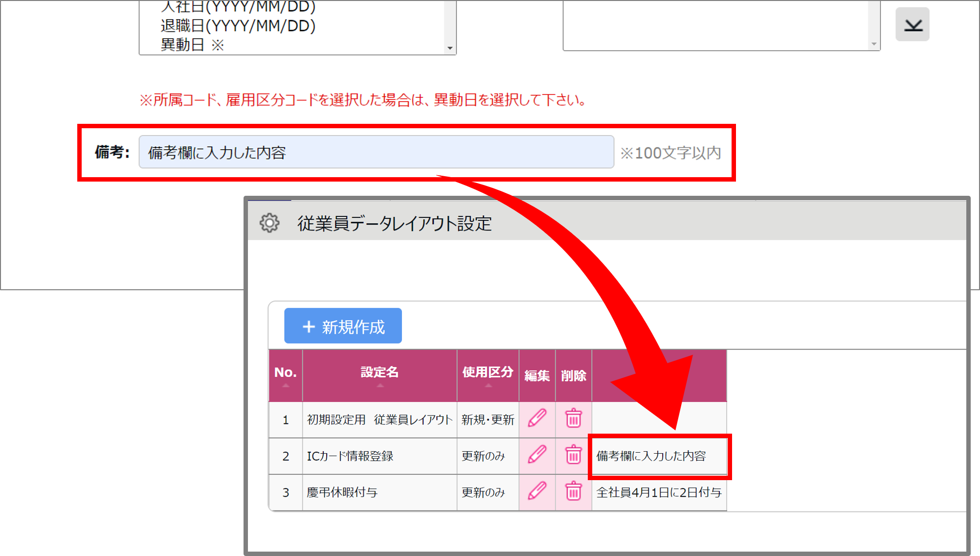Image resolution: width=980 pixels, height=556 pixels.
Task: Select 退職日(YYYY/MM/DD) in the left list
Action: click(238, 25)
